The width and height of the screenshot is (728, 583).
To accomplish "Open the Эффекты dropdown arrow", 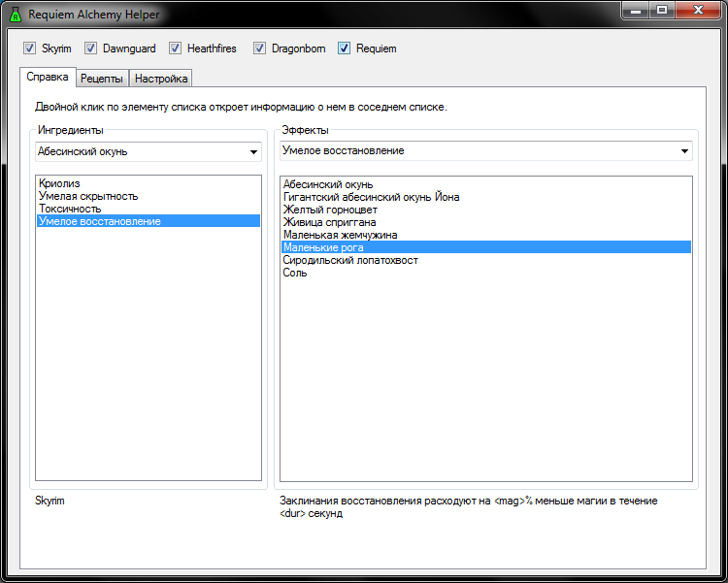I will (x=684, y=151).
